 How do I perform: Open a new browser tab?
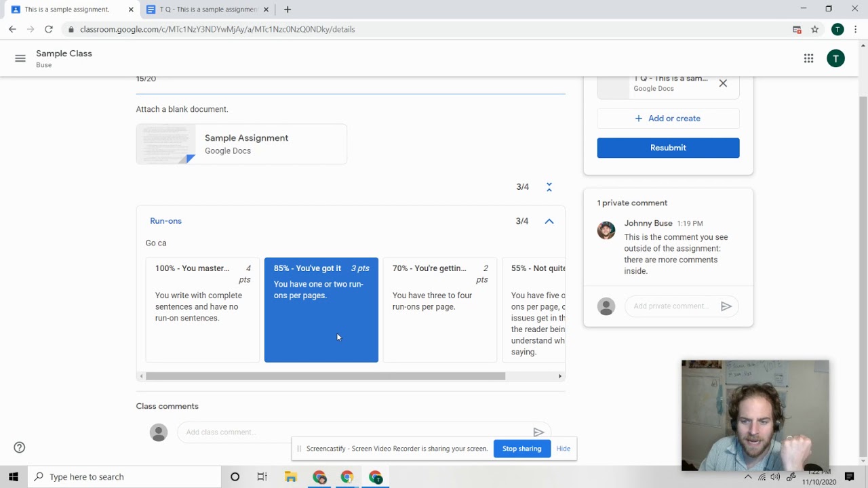(x=288, y=9)
